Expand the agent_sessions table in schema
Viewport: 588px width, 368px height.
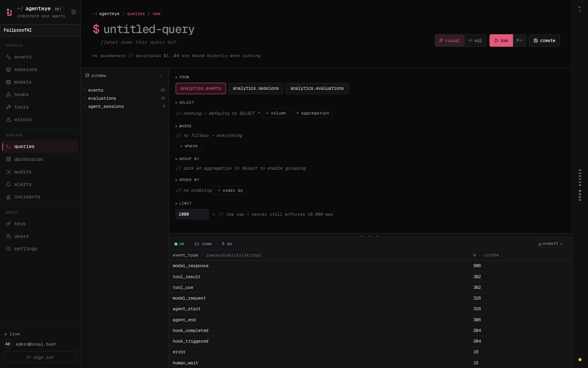pos(125,106)
